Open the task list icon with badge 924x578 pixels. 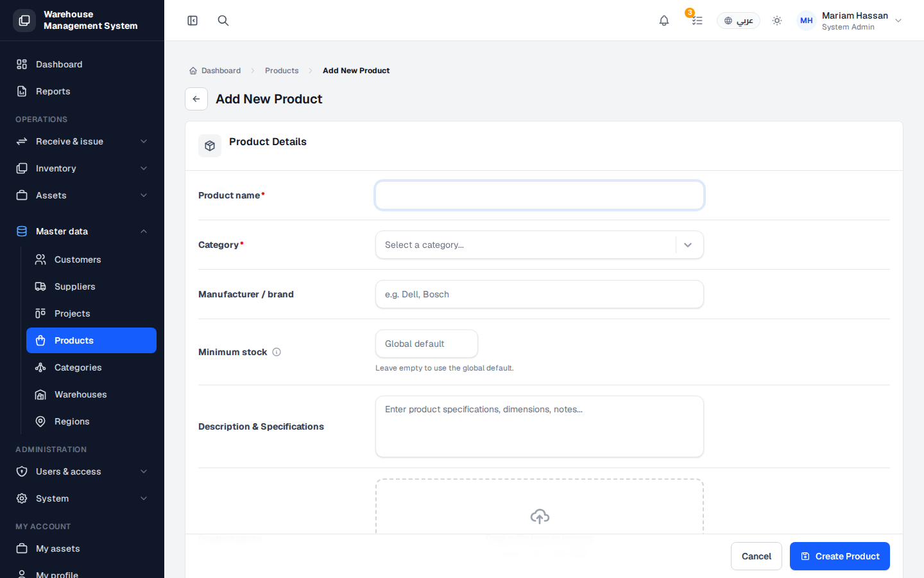click(697, 21)
